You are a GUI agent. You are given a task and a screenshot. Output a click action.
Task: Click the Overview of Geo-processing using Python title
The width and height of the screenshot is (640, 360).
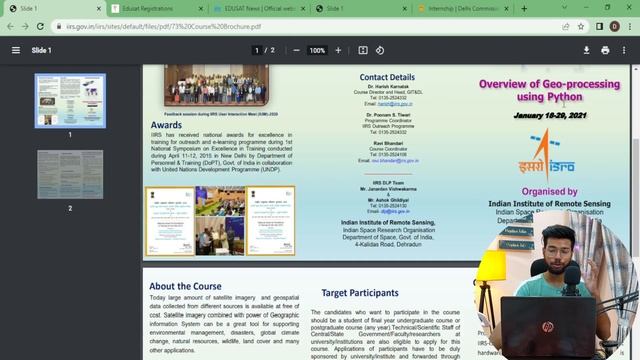pyautogui.click(x=549, y=90)
